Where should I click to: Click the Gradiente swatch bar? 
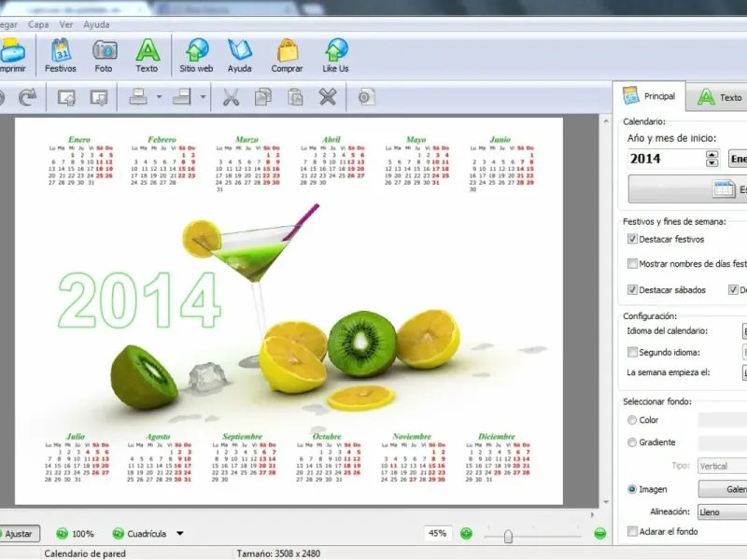[x=723, y=442]
